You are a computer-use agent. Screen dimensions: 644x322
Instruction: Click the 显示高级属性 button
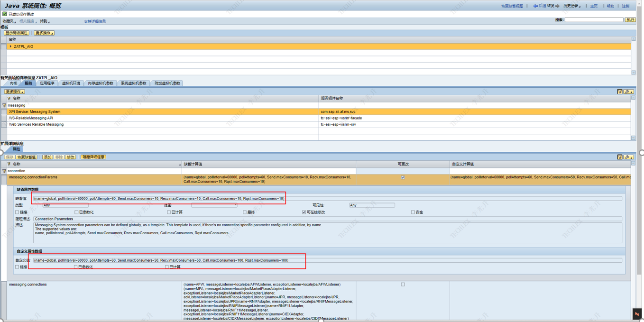(x=17, y=33)
